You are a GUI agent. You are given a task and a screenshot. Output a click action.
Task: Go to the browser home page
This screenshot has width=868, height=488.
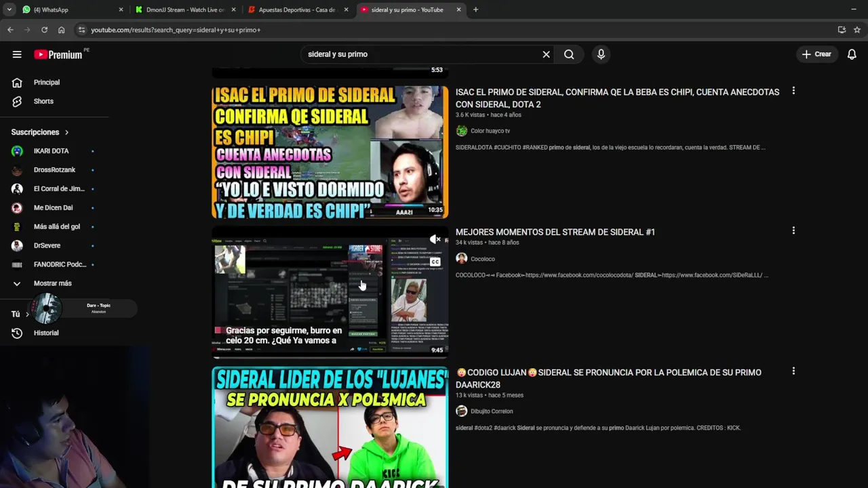pyautogui.click(x=61, y=30)
